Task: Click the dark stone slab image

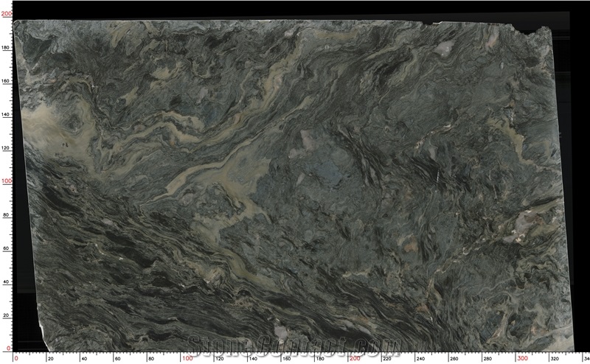Action: tap(294, 186)
